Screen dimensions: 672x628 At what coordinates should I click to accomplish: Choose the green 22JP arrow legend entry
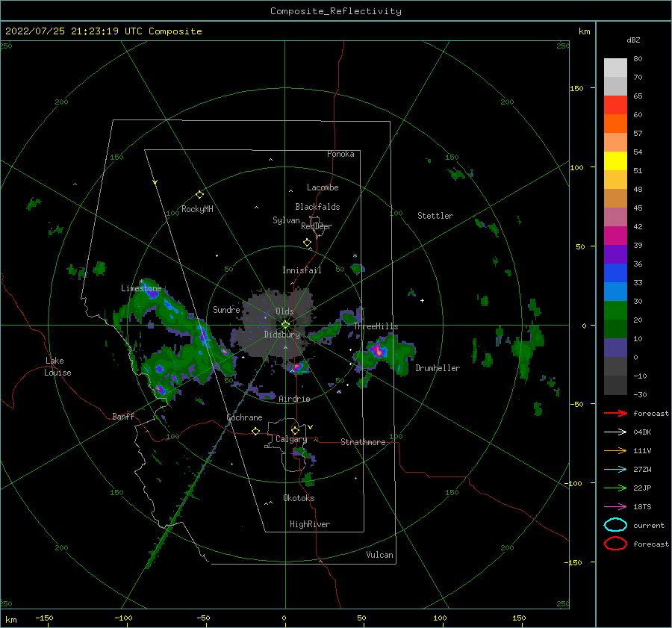(x=615, y=488)
